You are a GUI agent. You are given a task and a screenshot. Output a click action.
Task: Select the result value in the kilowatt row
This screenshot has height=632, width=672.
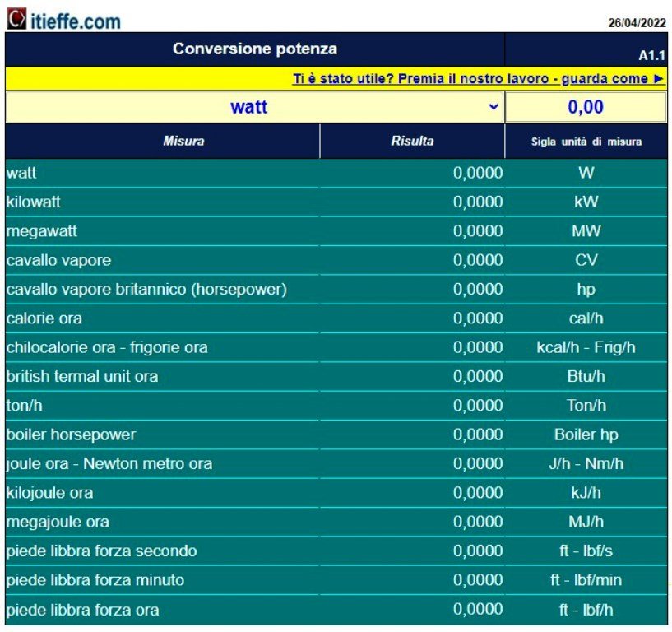(x=478, y=202)
